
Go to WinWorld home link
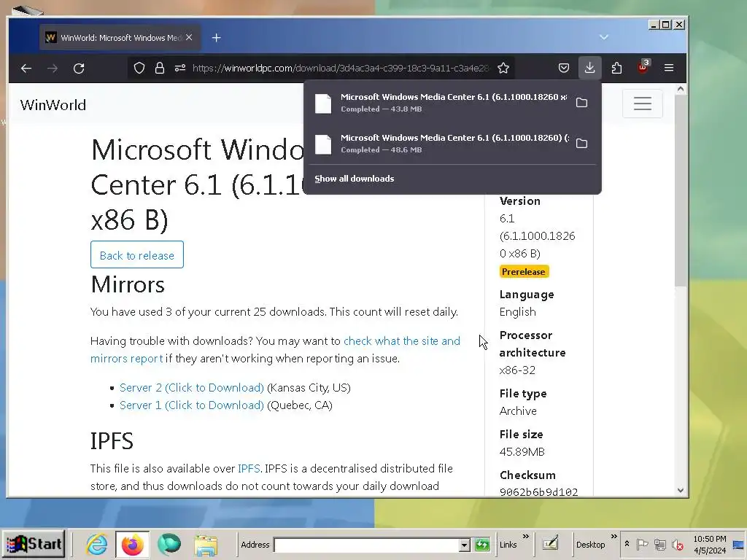coord(53,105)
